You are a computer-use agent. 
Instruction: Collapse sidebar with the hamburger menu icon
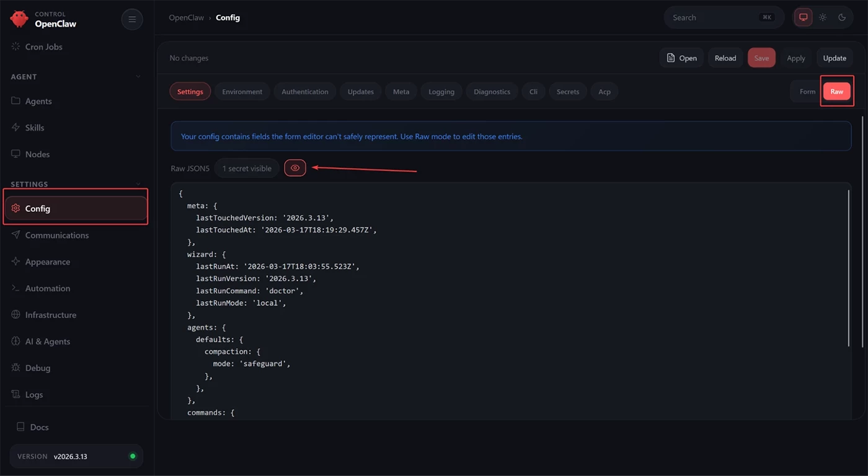point(132,19)
